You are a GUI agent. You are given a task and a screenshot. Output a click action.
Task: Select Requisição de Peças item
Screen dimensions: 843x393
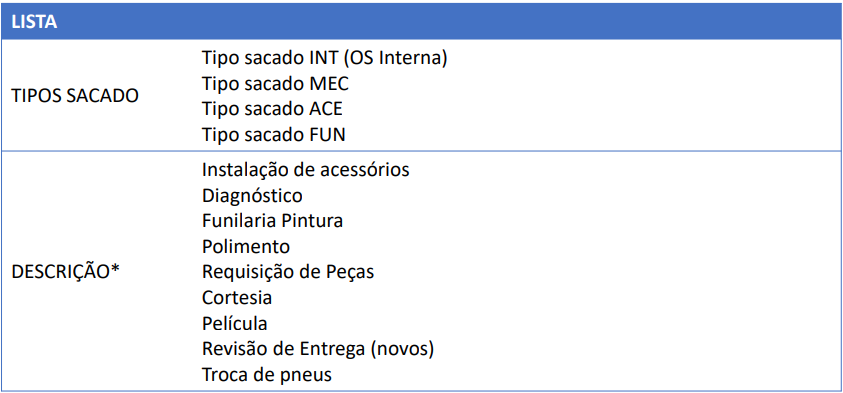pos(288,272)
